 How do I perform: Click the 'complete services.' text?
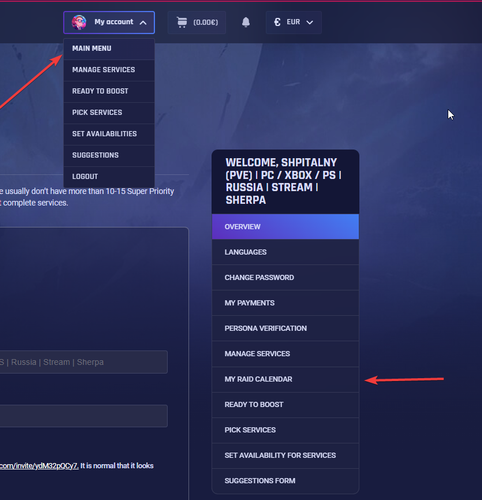click(x=35, y=203)
